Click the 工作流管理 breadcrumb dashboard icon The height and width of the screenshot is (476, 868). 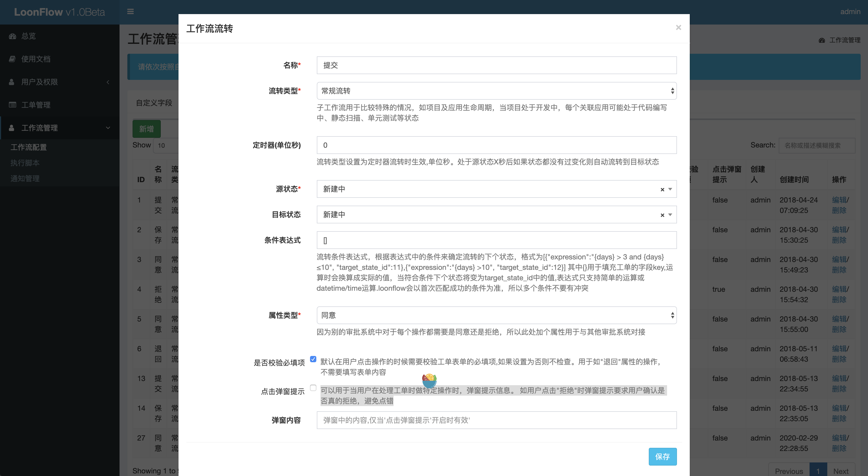(822, 40)
